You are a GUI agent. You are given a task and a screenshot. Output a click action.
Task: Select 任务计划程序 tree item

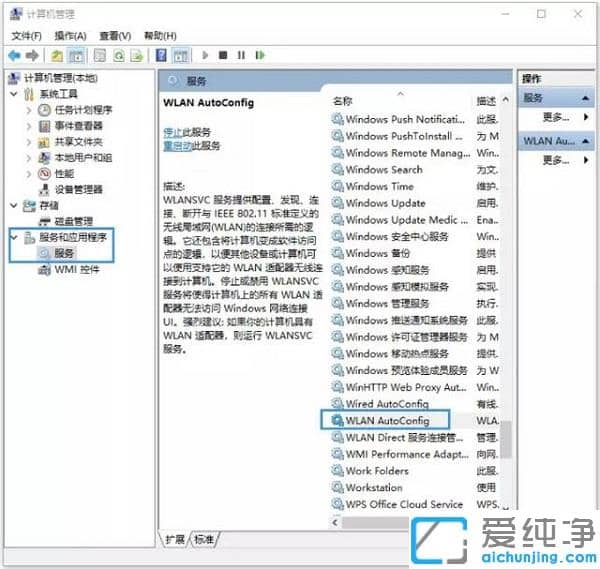(75, 110)
